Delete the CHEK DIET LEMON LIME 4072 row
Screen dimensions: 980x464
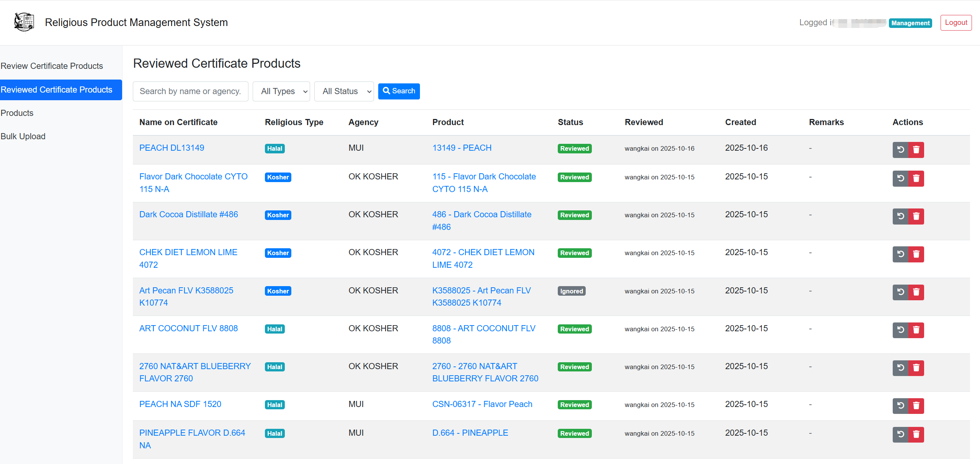click(x=916, y=254)
